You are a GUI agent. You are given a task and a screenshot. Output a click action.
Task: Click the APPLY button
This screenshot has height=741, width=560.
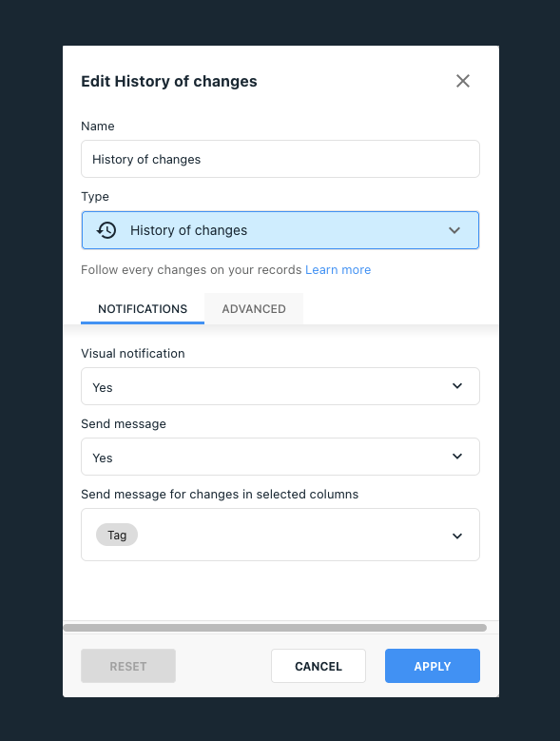tap(433, 666)
